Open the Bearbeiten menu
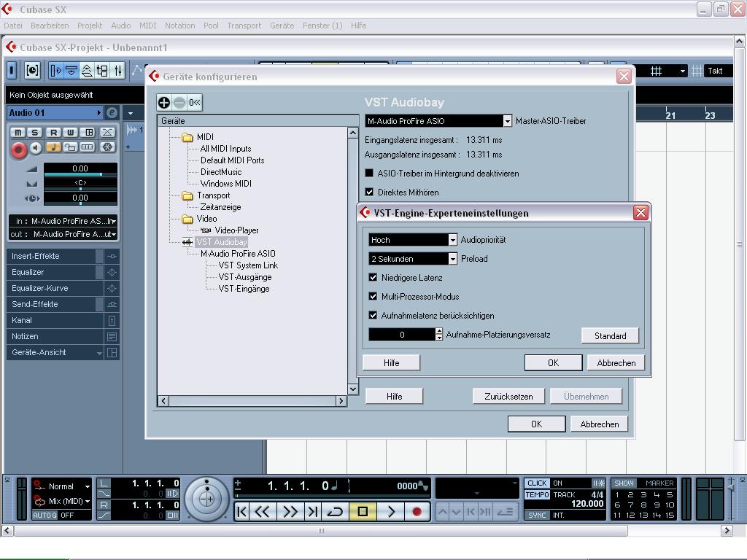The height and width of the screenshot is (560, 747). [x=50, y=26]
